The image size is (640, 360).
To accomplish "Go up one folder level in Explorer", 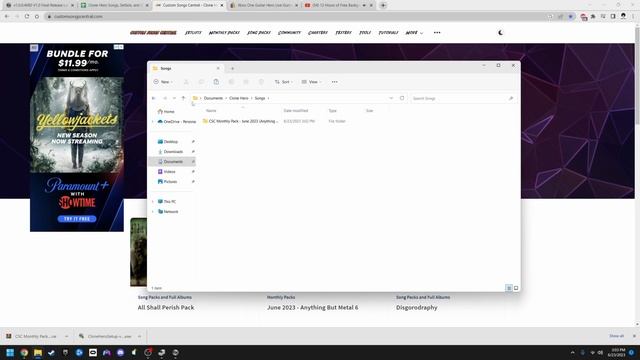I will pyautogui.click(x=183, y=98).
